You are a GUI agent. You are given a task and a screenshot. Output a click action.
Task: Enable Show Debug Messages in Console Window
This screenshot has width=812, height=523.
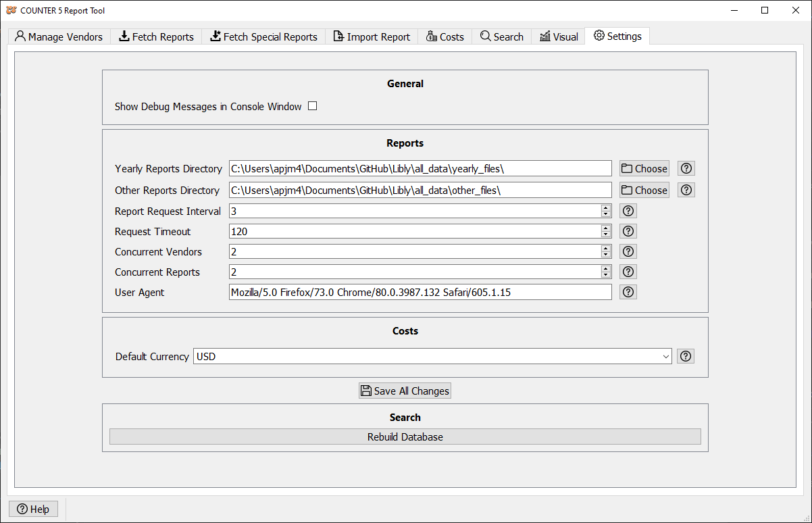pyautogui.click(x=312, y=105)
